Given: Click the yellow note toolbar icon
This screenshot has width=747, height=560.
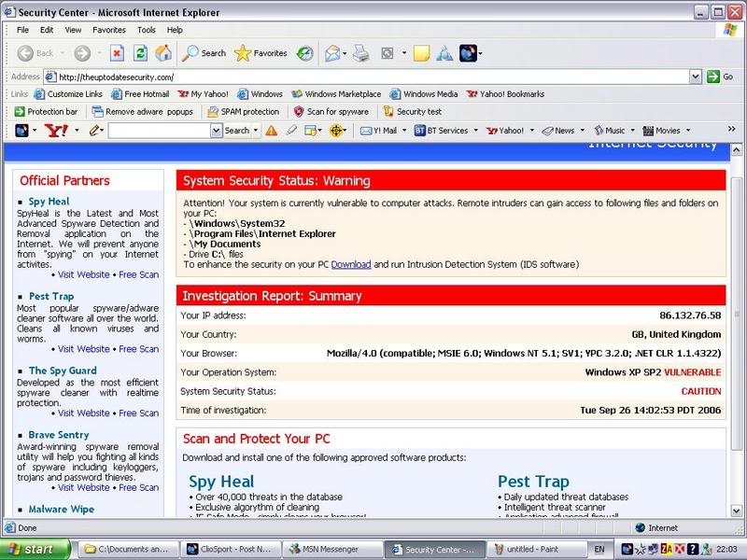Looking at the screenshot, I should pos(422,53).
